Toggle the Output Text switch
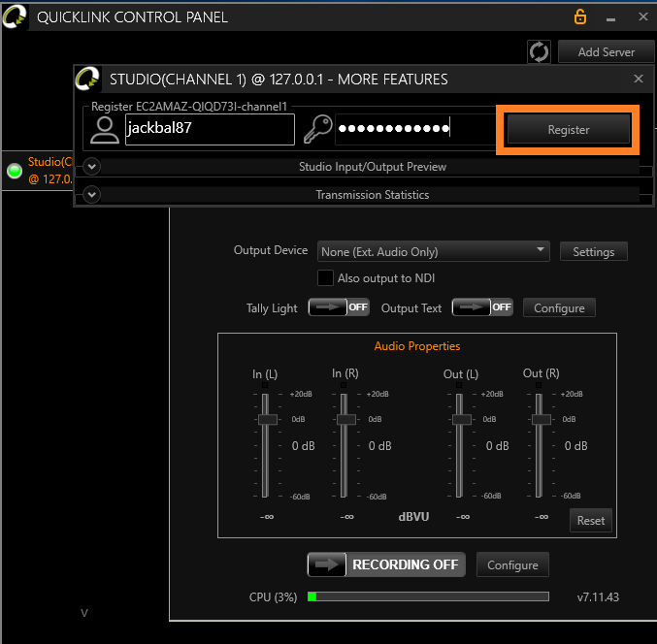Screen dimensions: 657x644 click(482, 307)
